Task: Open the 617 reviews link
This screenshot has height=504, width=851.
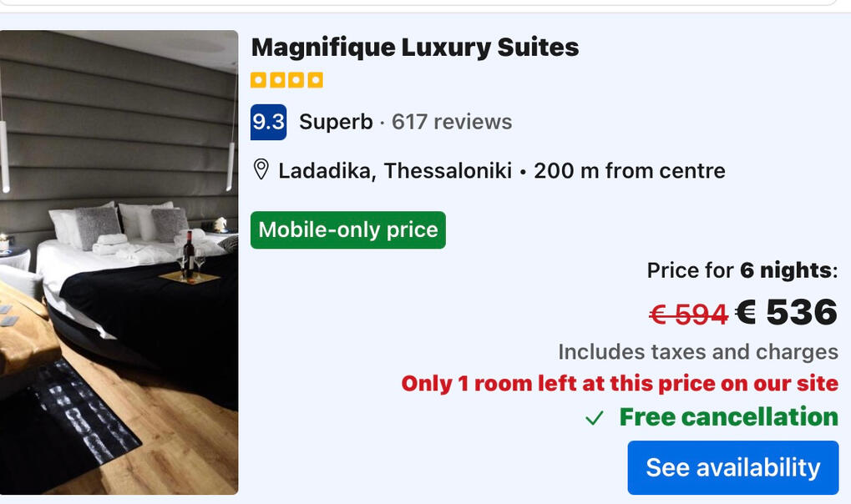Action: point(452,122)
